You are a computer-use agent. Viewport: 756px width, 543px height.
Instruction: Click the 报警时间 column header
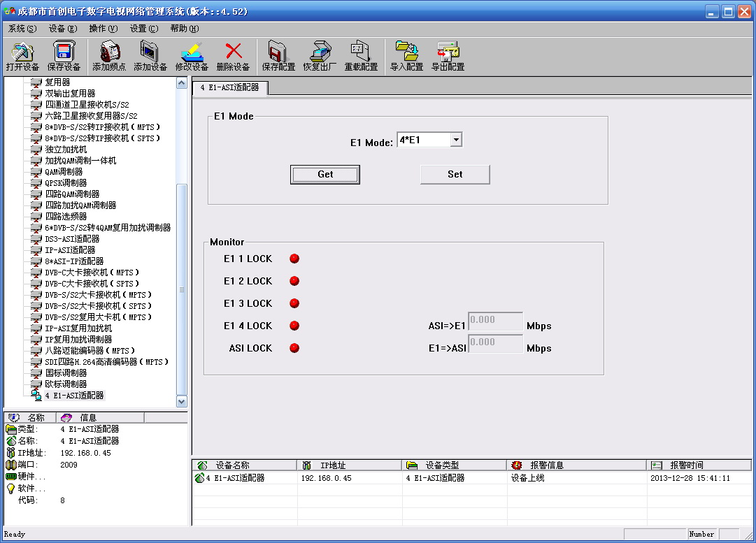[699, 465]
